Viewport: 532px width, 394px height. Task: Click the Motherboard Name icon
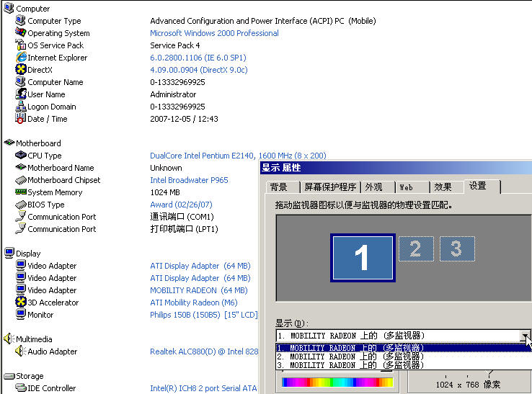pos(21,167)
